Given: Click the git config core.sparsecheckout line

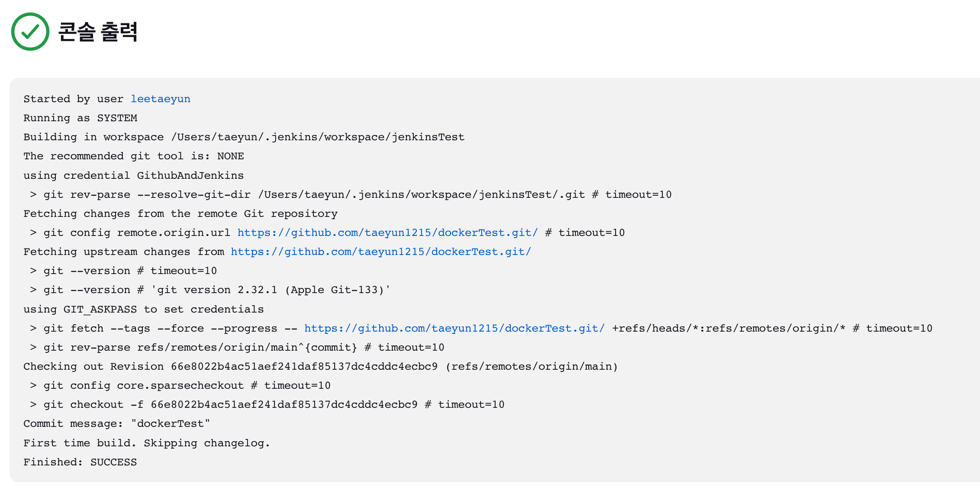Looking at the screenshot, I should [x=180, y=386].
